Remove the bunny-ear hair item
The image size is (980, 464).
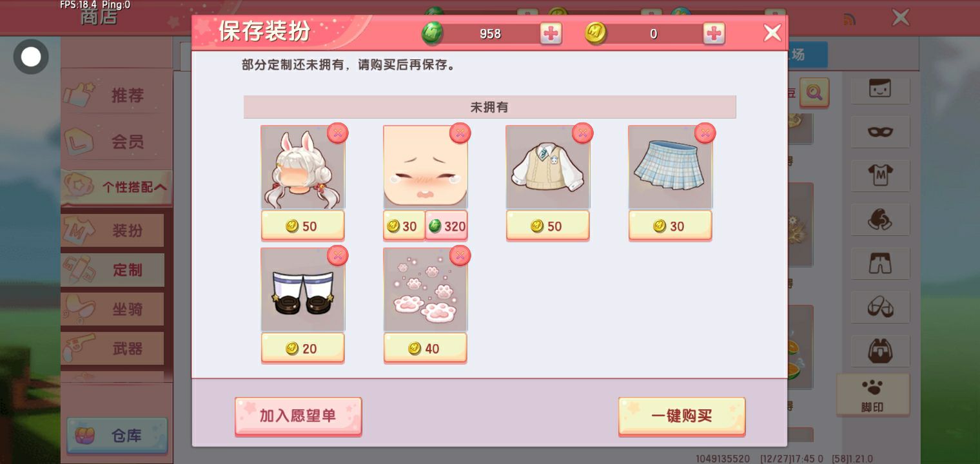(337, 133)
